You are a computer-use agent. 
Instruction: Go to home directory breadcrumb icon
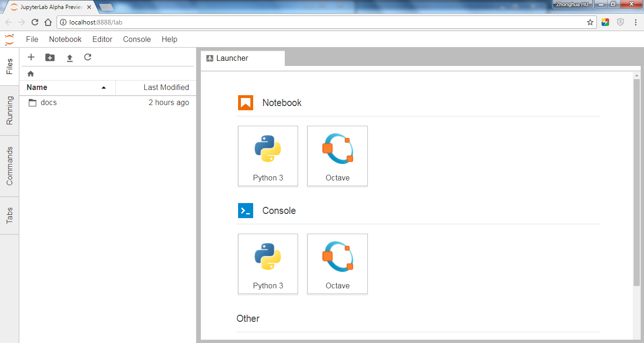click(31, 73)
